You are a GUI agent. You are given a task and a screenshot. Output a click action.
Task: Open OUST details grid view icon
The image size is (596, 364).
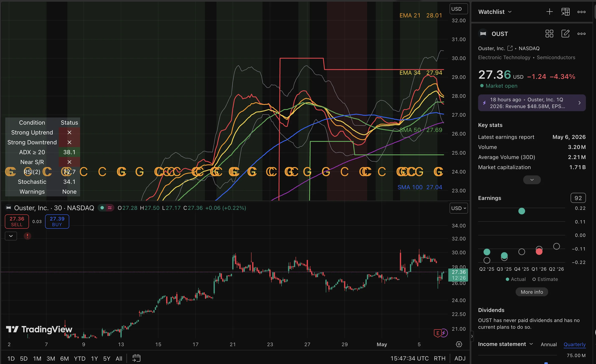pyautogui.click(x=549, y=34)
